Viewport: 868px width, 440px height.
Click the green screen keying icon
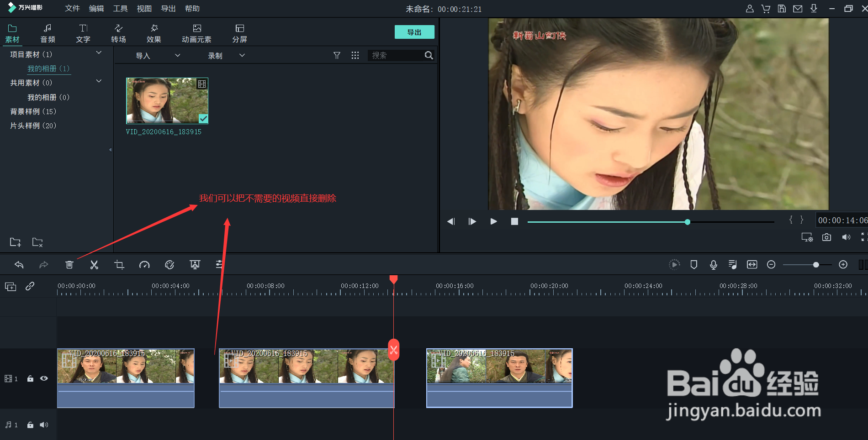click(195, 265)
